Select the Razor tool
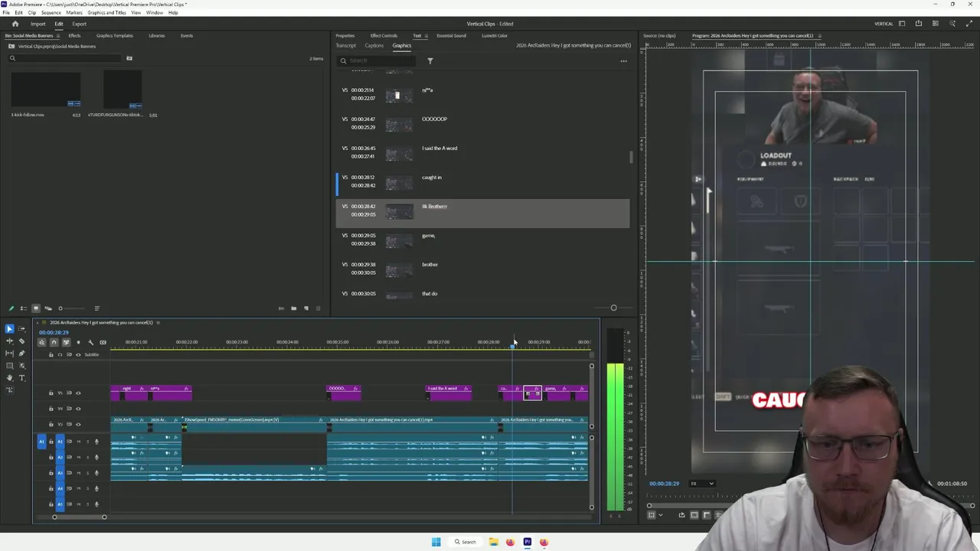The image size is (980, 551). pyautogui.click(x=21, y=341)
